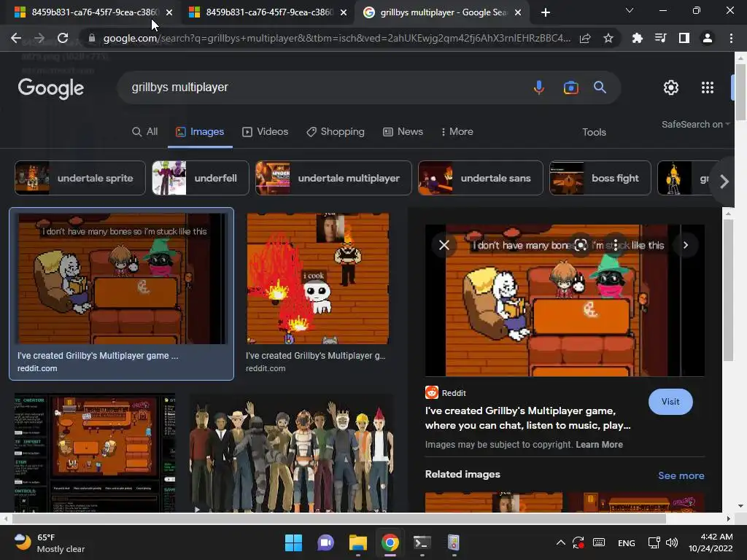Open Chrome three-dot menu
Screen dimensions: 747x560
tap(731, 38)
